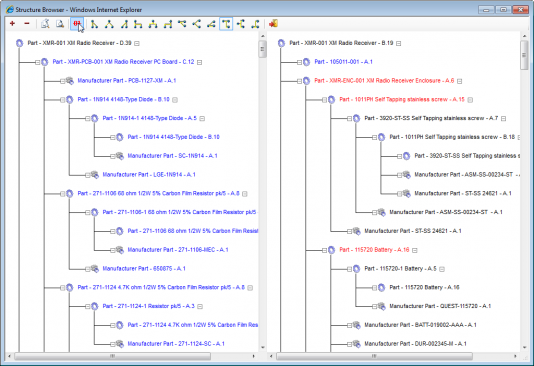534x366 pixels.
Task: Click manufacturer part icon for BATT-019002-AAA
Action: pos(357,325)
